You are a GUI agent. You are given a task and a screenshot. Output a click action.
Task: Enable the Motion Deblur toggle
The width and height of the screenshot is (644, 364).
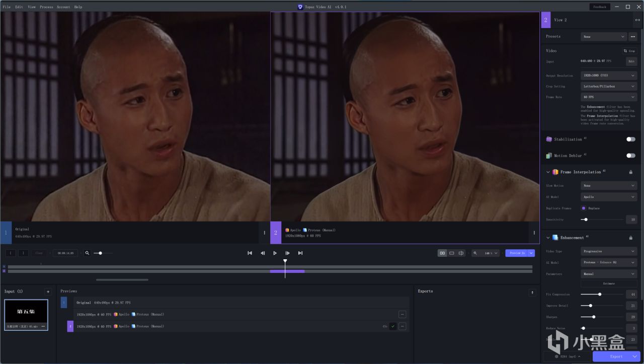pos(631,156)
